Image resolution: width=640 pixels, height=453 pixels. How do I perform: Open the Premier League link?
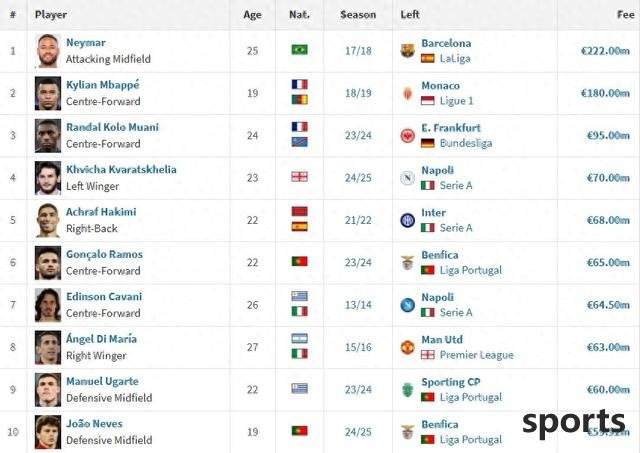coord(476,355)
